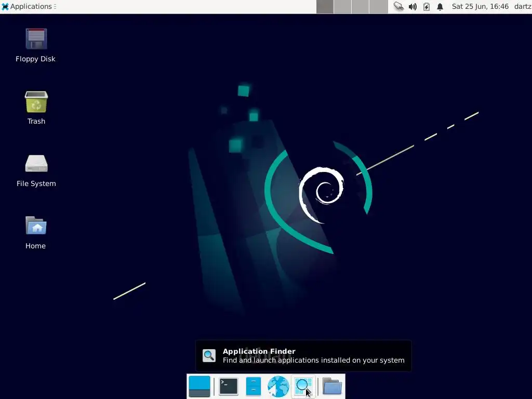The image size is (532, 399).
Task: Open the power manager battery icon
Action: (x=427, y=6)
